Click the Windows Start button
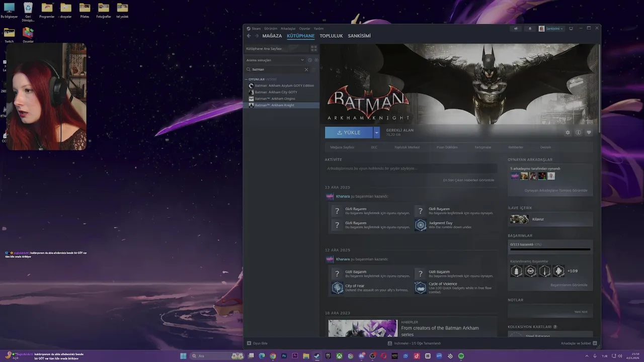The height and width of the screenshot is (362, 644). pos(183,356)
